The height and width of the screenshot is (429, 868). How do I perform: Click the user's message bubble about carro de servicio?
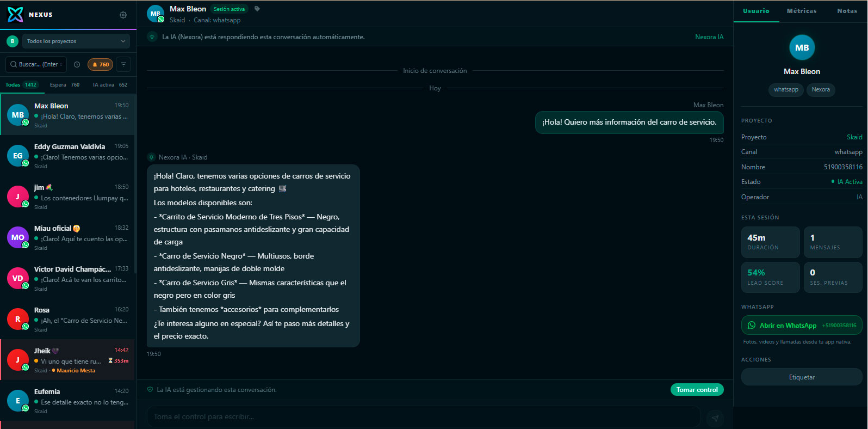point(629,122)
